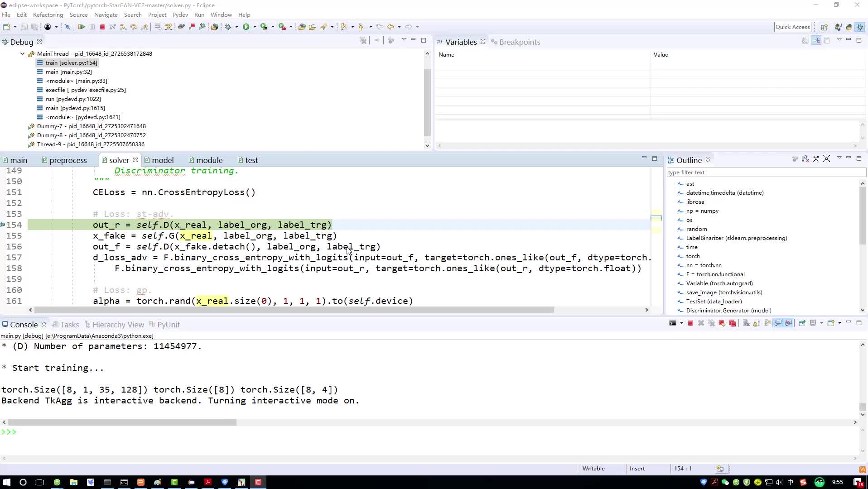The width and height of the screenshot is (868, 489).
Task: Click Open Console icon in Console toolbar
Action: click(831, 323)
